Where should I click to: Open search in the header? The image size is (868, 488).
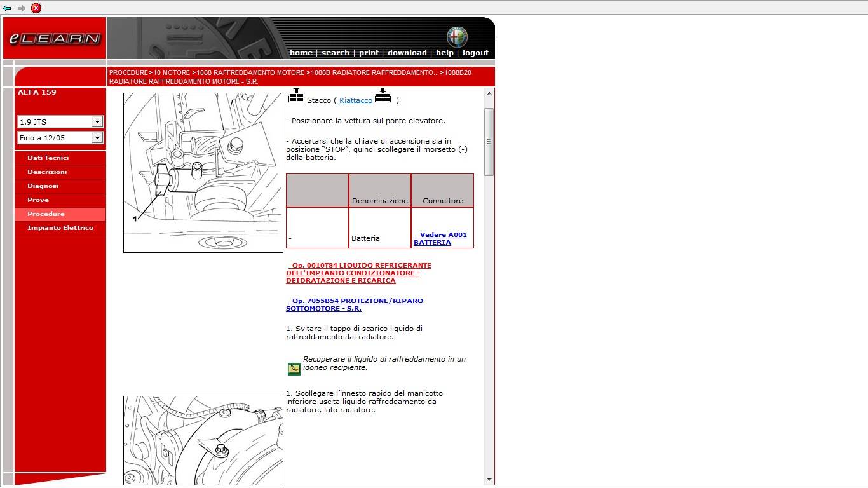click(x=335, y=53)
